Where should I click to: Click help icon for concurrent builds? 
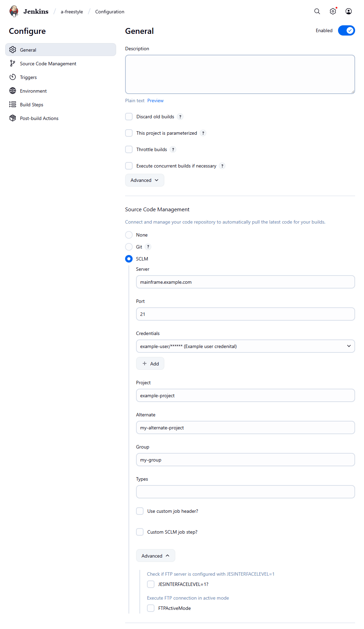223,166
